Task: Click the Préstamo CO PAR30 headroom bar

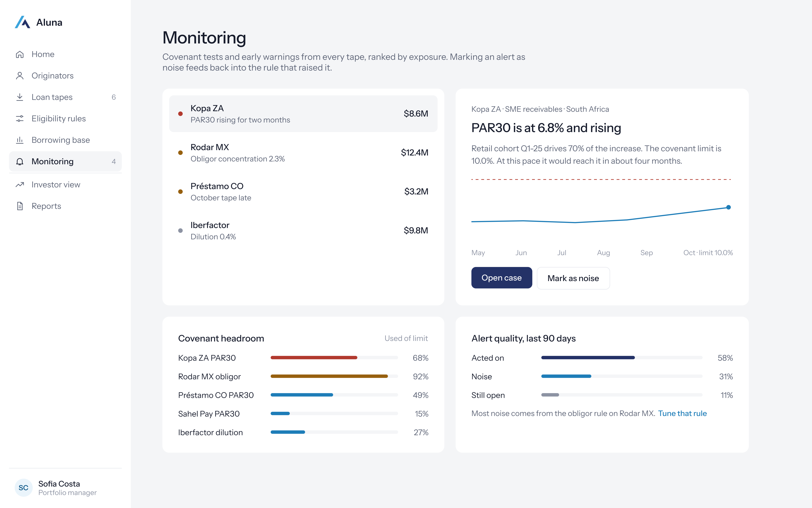Action: (x=334, y=395)
